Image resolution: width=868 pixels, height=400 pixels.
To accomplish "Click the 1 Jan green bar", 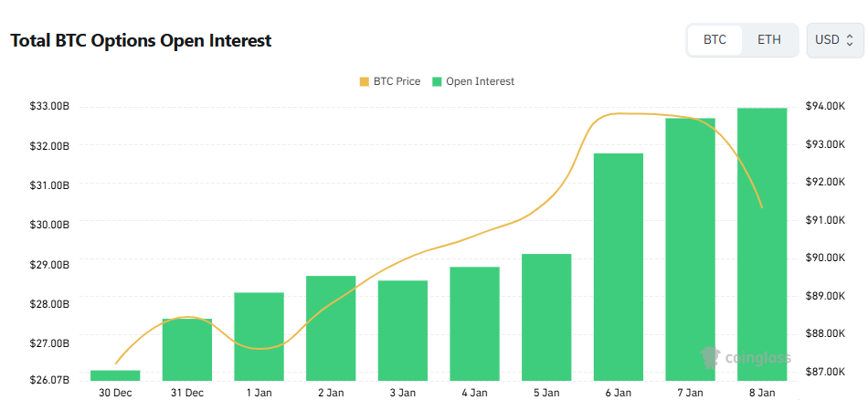I will pyautogui.click(x=259, y=336).
